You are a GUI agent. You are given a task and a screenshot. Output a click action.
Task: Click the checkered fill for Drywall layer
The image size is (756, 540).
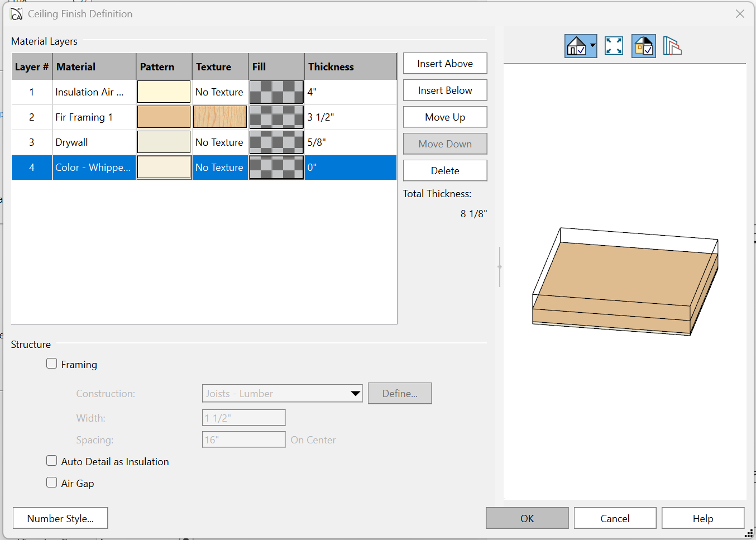pos(276,142)
